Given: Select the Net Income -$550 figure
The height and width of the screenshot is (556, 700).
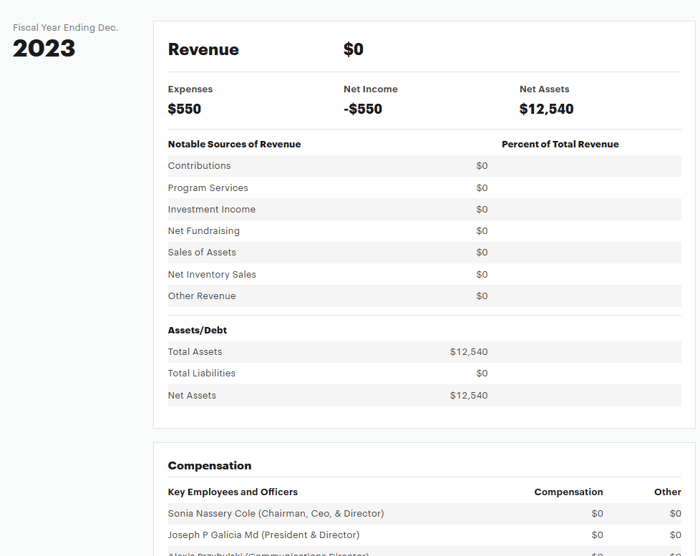Looking at the screenshot, I should click(363, 109).
